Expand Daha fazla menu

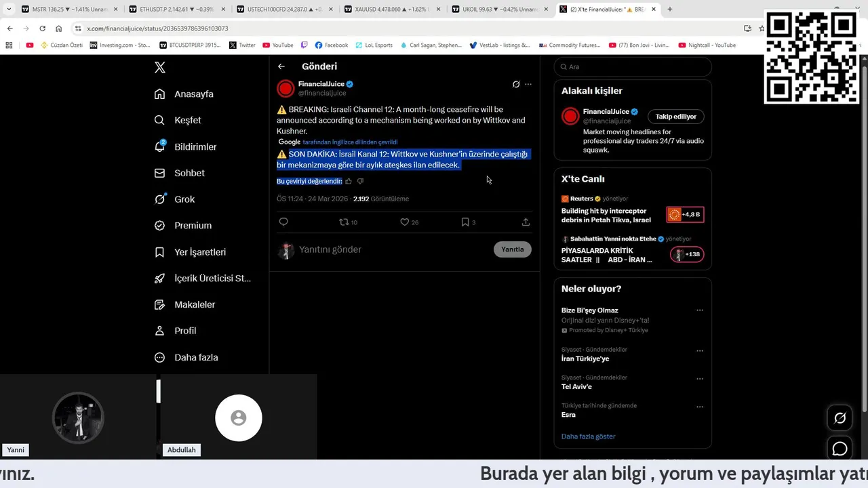pos(186,357)
